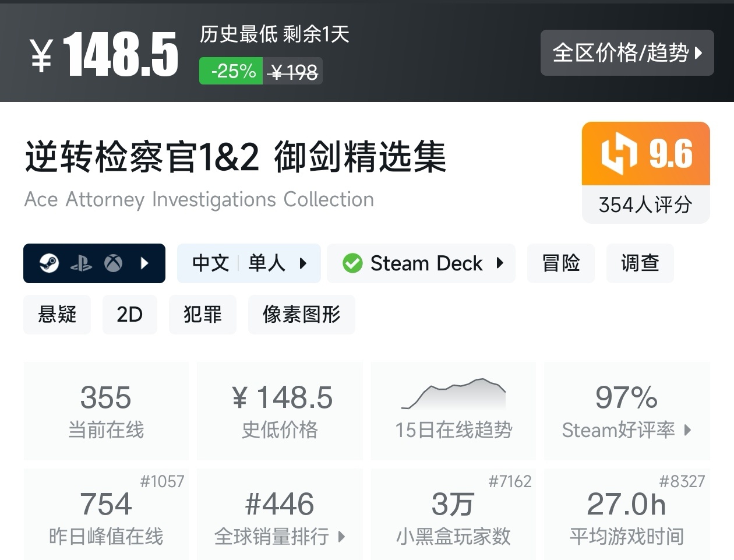Click the #1057 rank label
Screen dimensions: 734x560
point(162,481)
